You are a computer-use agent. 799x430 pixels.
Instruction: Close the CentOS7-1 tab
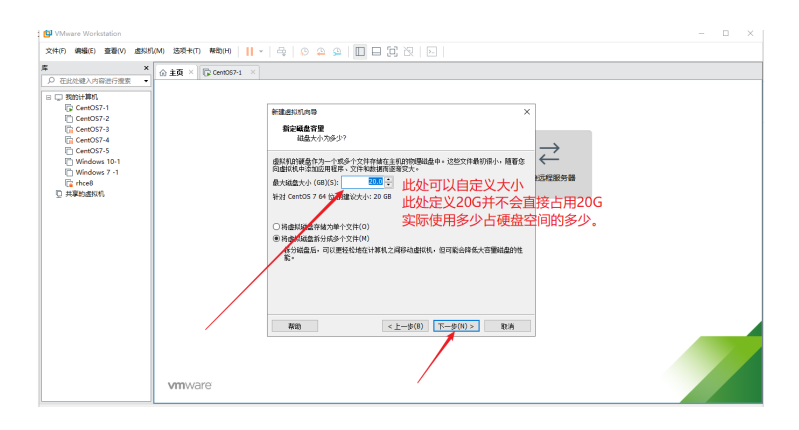click(x=253, y=72)
